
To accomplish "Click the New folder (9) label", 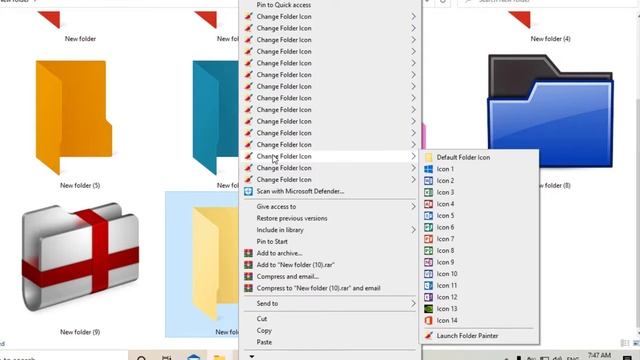I will (x=80, y=332).
